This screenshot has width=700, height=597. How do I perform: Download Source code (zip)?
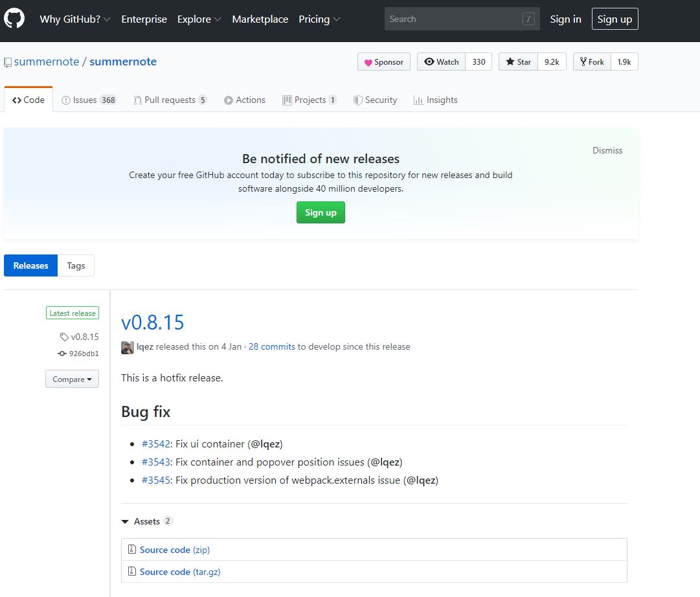pyautogui.click(x=175, y=550)
